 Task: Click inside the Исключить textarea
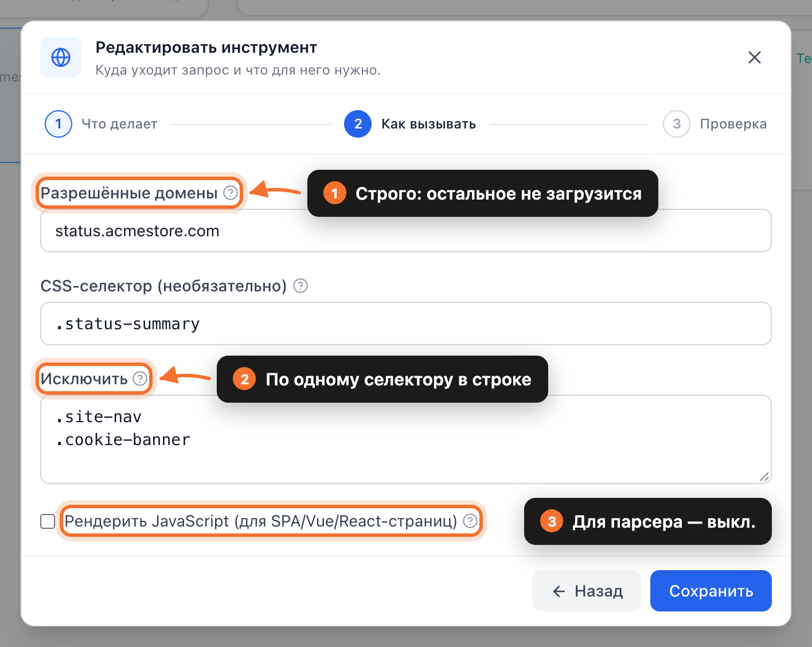tap(406, 439)
